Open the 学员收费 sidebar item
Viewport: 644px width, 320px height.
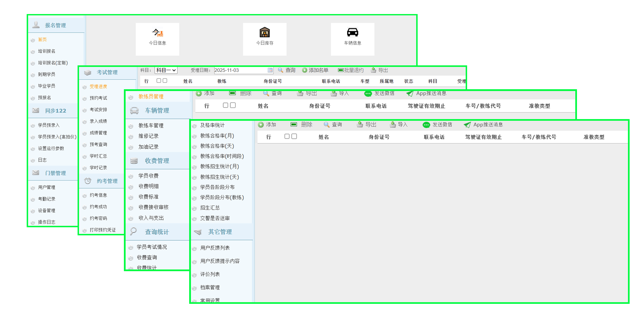tap(148, 176)
